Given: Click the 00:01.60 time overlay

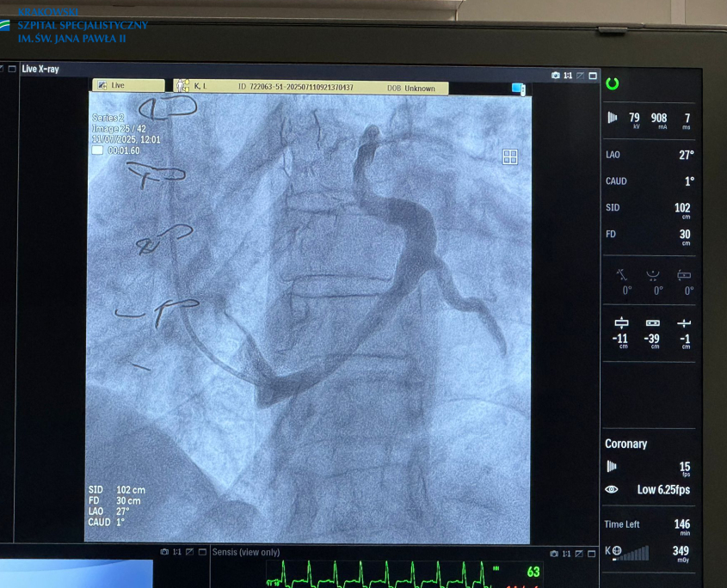Looking at the screenshot, I should 124,150.
